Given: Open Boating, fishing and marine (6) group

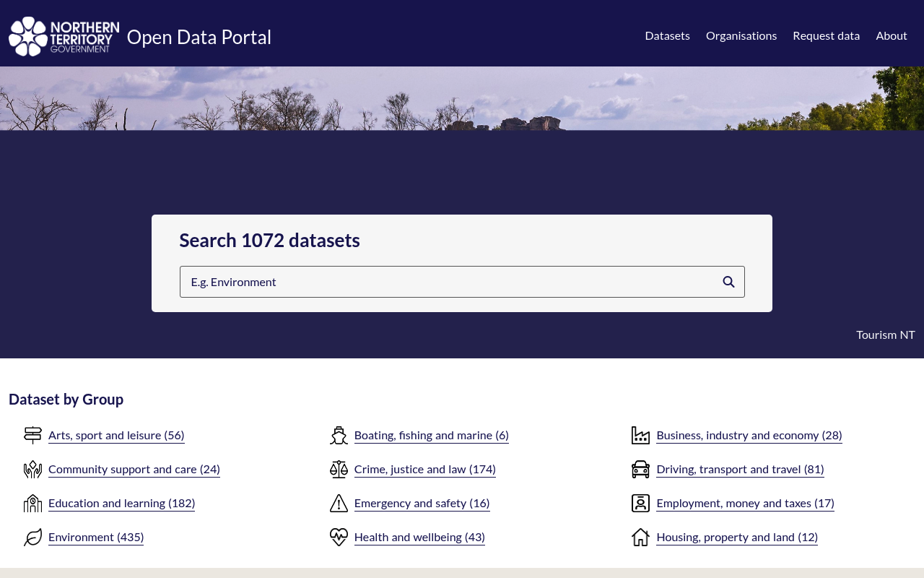Looking at the screenshot, I should [x=432, y=435].
